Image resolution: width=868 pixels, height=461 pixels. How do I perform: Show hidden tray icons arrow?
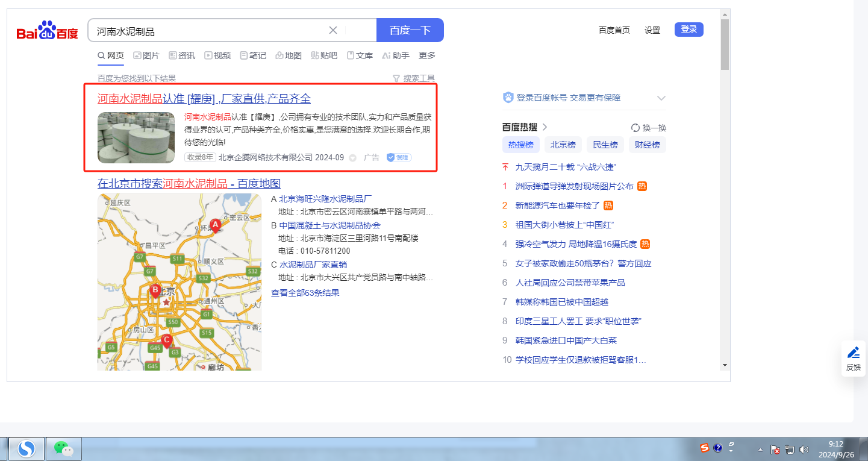pyautogui.click(x=760, y=450)
